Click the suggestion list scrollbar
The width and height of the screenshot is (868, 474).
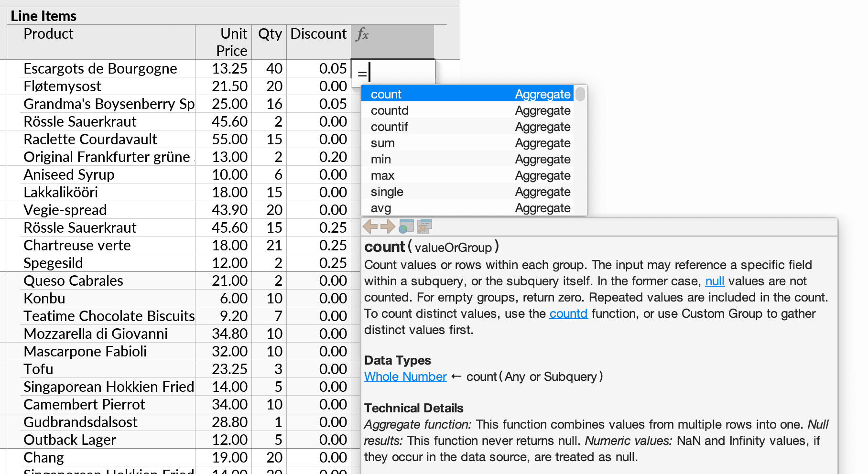coord(580,96)
